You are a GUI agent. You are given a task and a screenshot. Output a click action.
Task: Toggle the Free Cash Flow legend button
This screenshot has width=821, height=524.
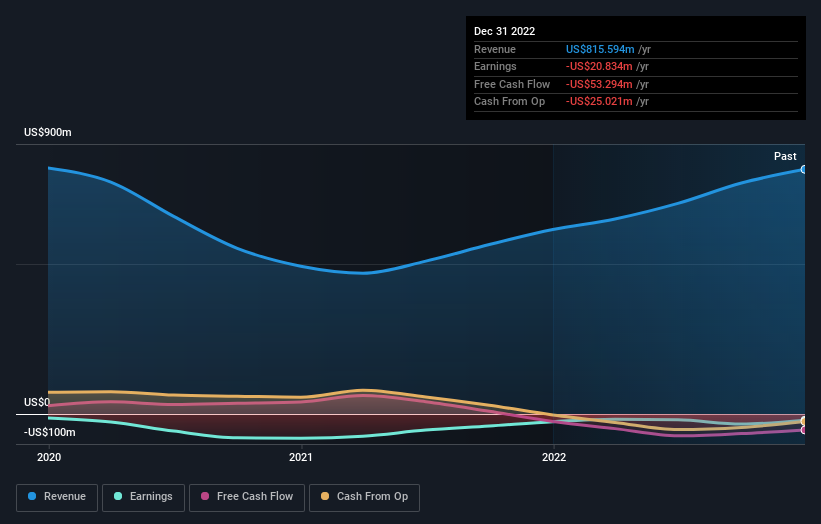pyautogui.click(x=247, y=497)
